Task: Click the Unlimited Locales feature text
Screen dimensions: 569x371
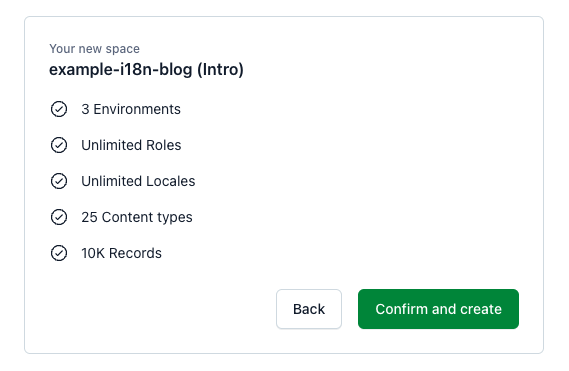Action: pyautogui.click(x=138, y=181)
